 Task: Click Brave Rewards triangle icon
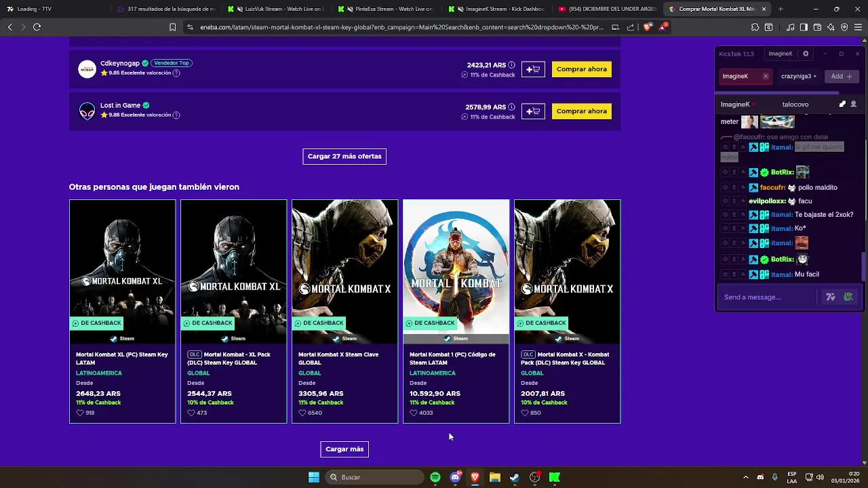[663, 27]
